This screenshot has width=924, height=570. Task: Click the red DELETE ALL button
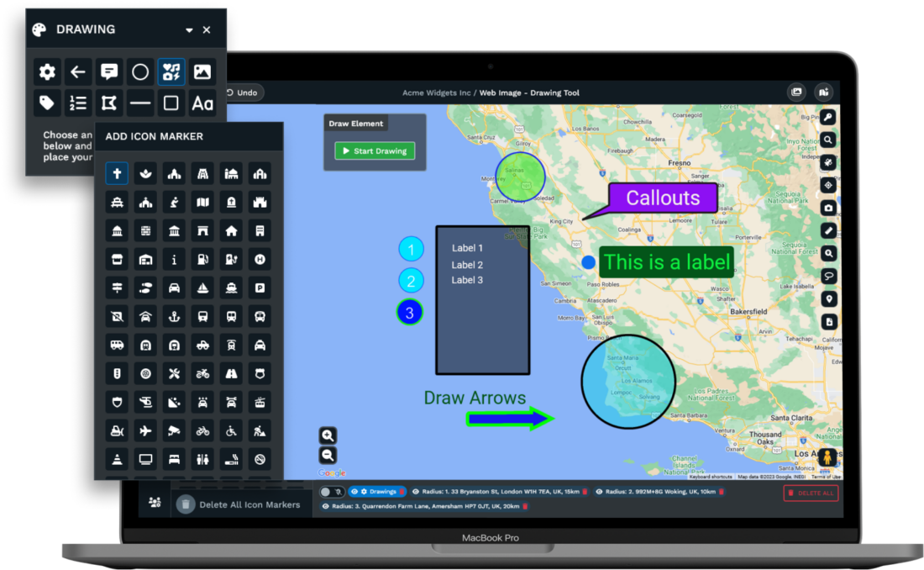811,493
